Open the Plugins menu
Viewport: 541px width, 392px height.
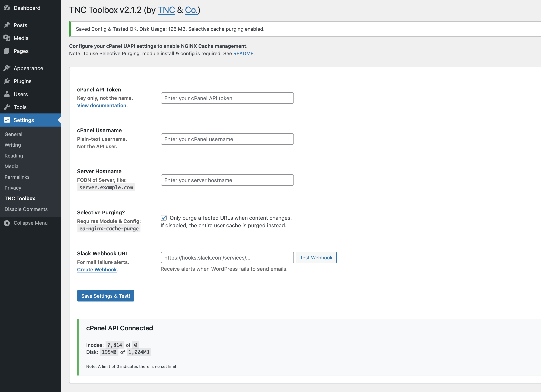pos(30,81)
